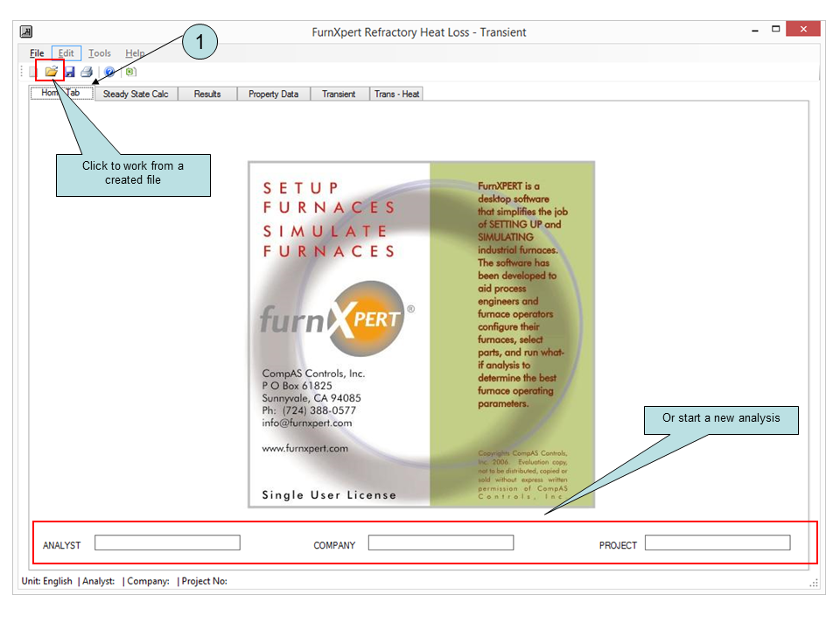This screenshot has width=840, height=630.
Task: Click the www.furnxpert.com text on the splash
Action: click(x=304, y=448)
